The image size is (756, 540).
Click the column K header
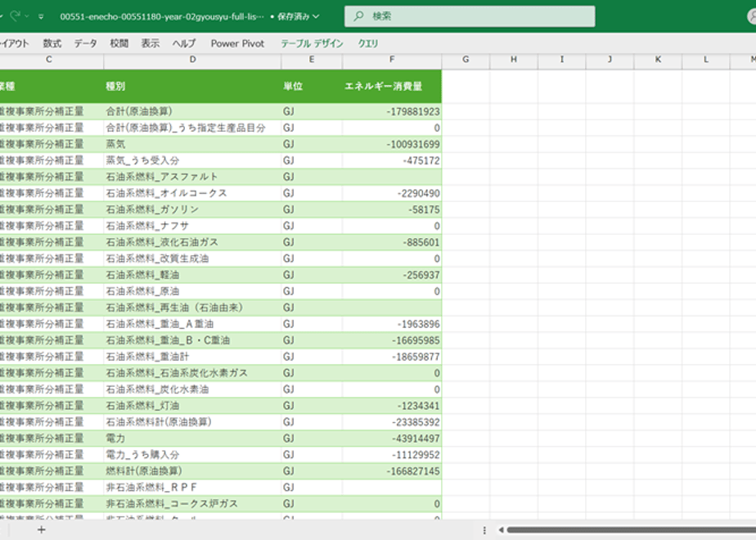[658, 60]
